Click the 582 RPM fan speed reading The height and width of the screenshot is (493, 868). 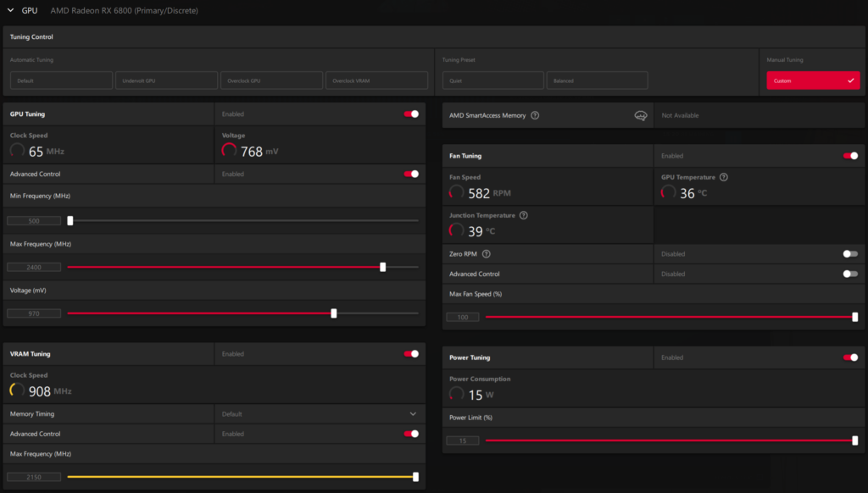point(489,194)
